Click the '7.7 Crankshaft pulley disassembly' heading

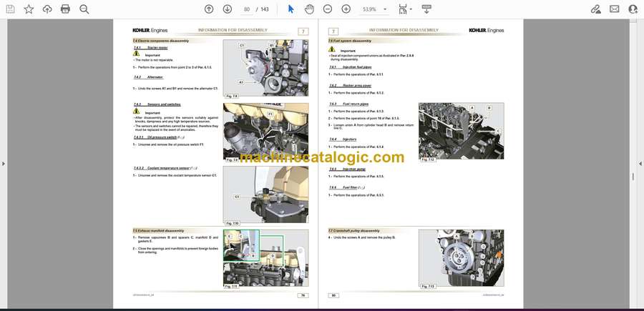(x=354, y=231)
